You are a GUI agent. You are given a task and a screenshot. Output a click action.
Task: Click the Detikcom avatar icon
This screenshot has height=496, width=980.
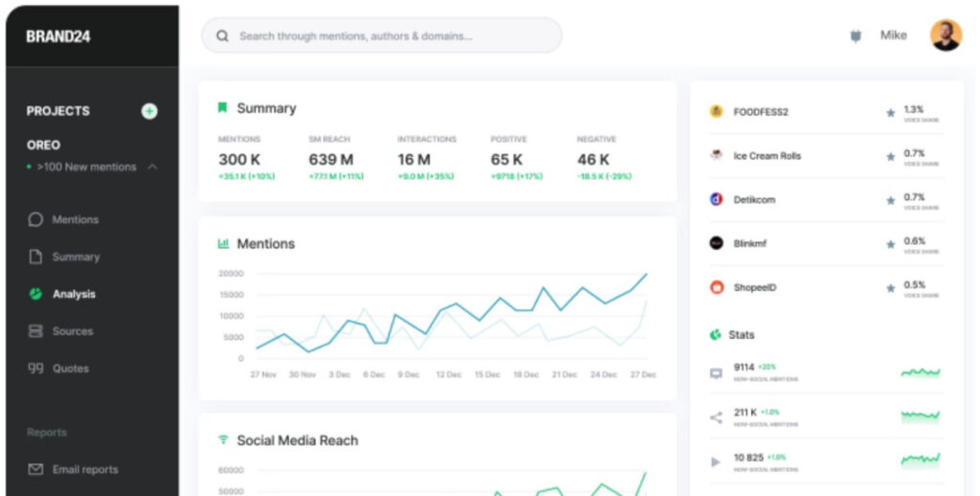point(716,199)
